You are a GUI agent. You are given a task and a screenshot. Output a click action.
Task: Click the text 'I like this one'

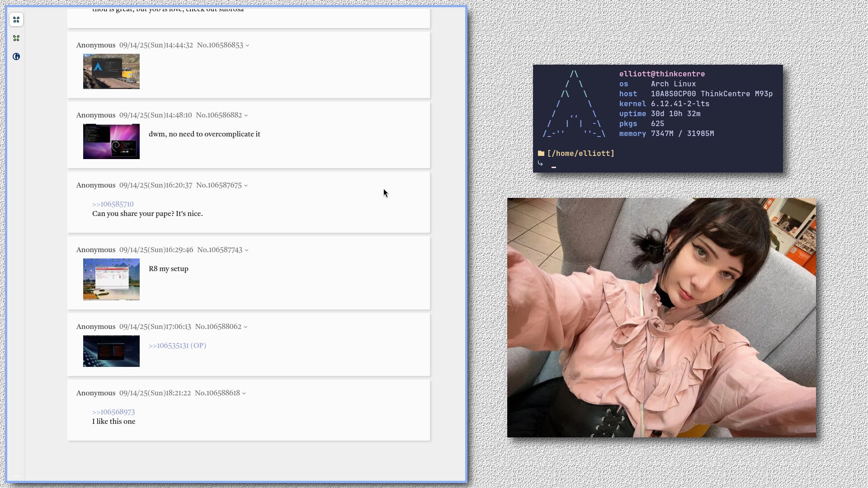pyautogui.click(x=113, y=422)
